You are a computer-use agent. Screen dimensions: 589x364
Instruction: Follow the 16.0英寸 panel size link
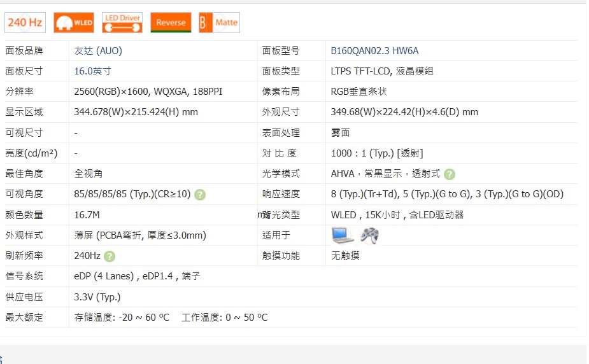92,71
